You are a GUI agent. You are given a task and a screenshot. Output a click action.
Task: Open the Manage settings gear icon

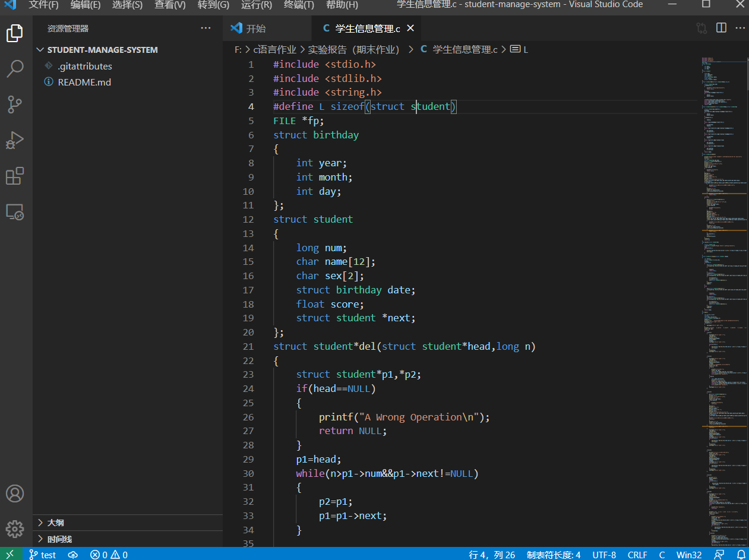[15, 529]
